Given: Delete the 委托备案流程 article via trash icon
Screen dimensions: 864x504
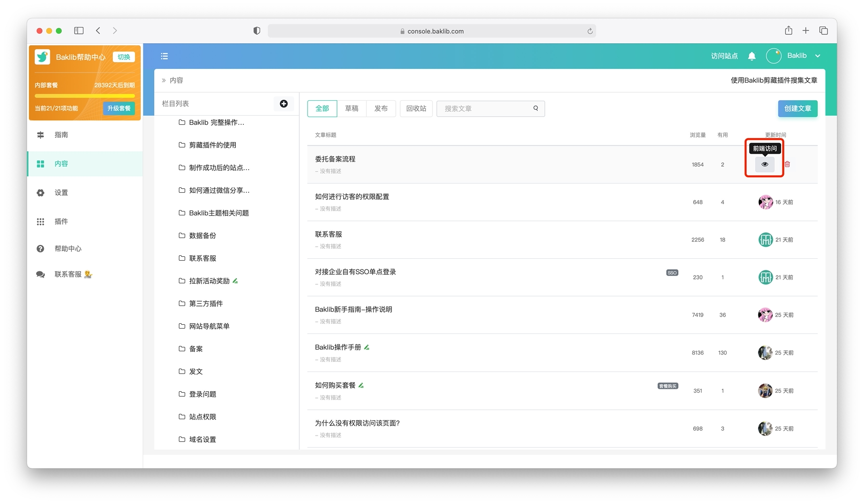Looking at the screenshot, I should click(x=787, y=164).
